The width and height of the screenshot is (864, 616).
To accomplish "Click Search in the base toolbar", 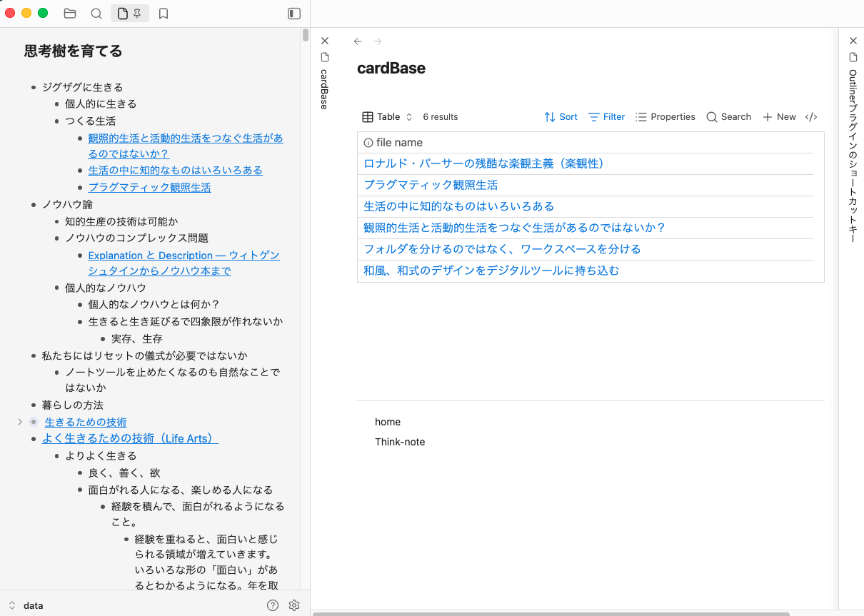I will point(728,117).
